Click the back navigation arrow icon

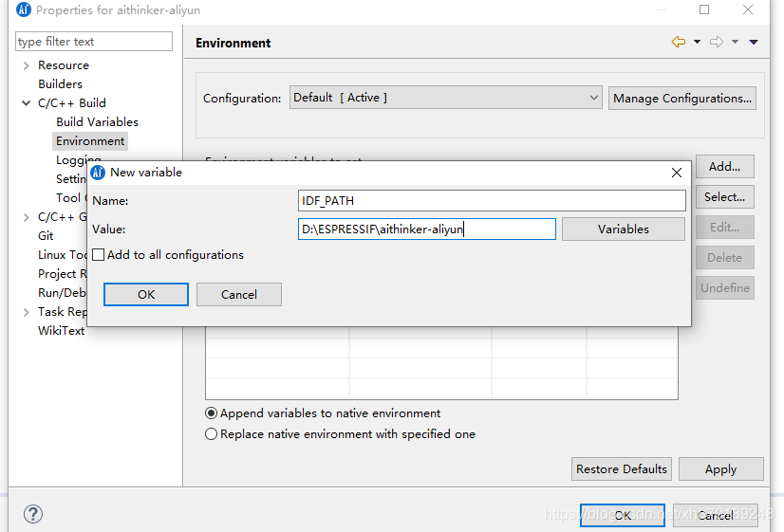(x=679, y=42)
